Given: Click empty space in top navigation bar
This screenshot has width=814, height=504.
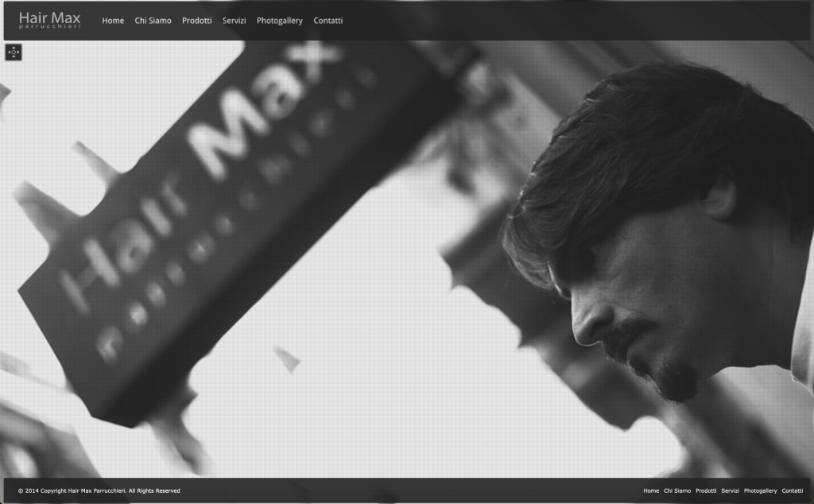Looking at the screenshot, I should click(556, 21).
